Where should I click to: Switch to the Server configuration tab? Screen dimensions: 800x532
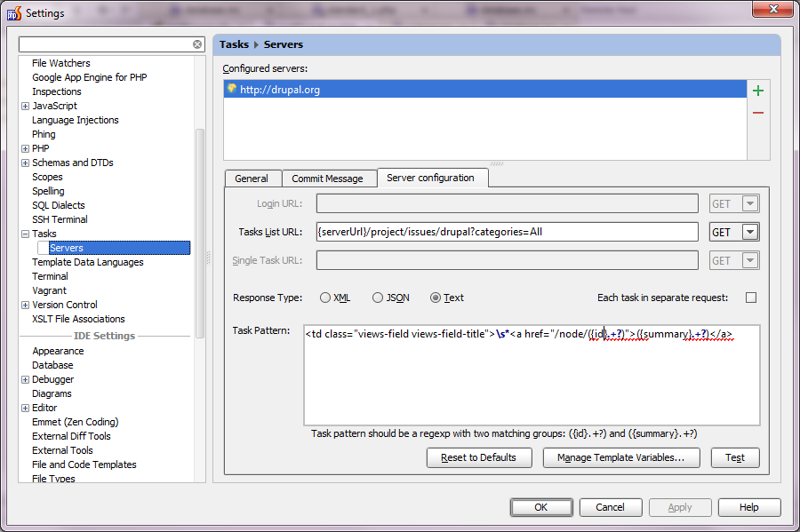tap(432, 178)
